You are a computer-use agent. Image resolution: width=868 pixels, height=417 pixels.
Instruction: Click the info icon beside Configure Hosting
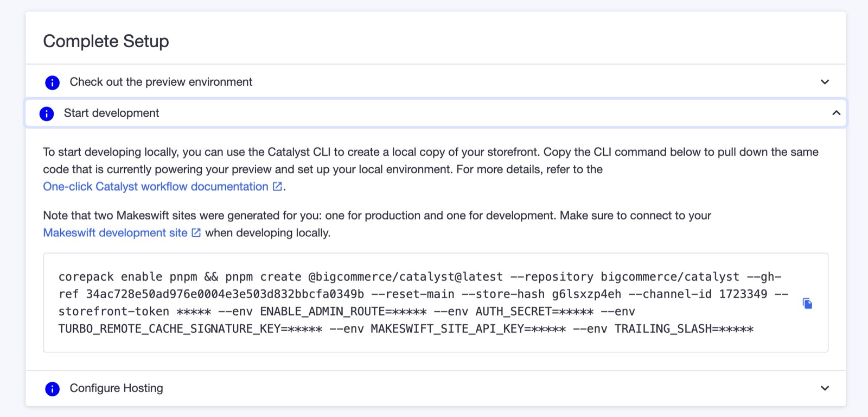pos(52,389)
